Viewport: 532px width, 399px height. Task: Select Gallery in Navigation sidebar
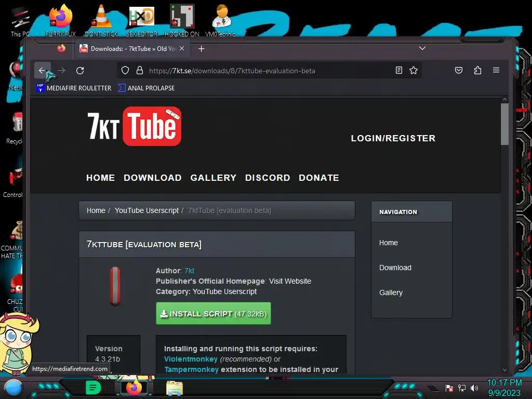click(391, 292)
